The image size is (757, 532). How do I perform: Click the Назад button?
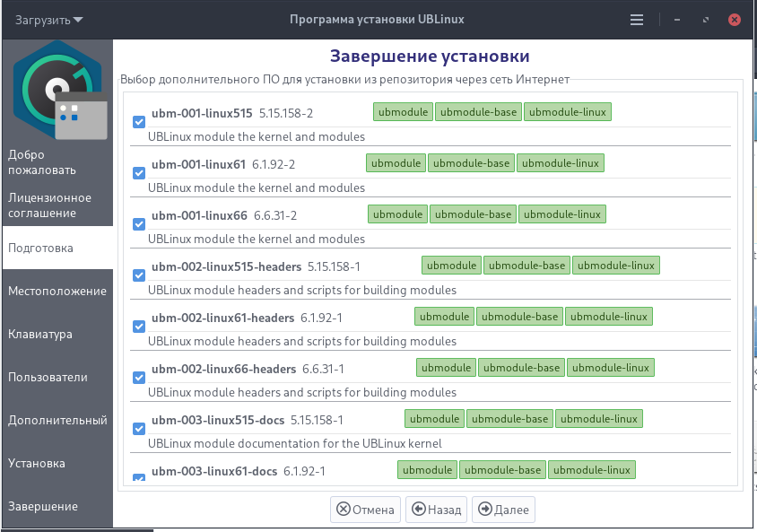point(437,510)
